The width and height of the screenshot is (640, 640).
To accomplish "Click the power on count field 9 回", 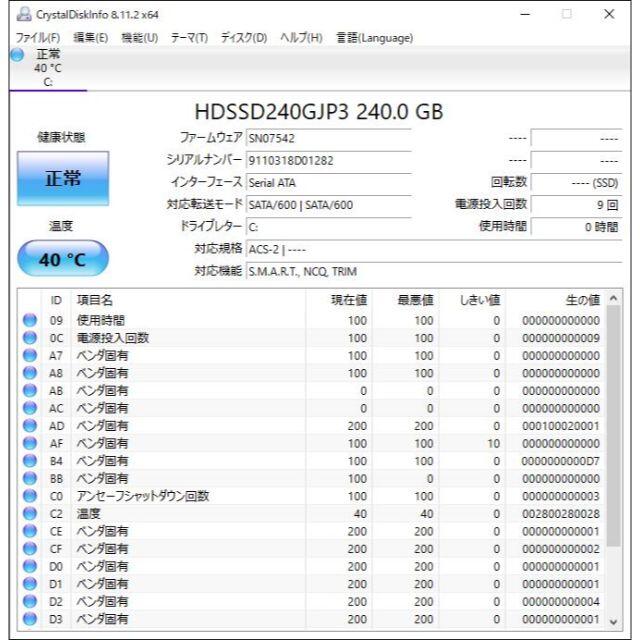I will (x=576, y=204).
